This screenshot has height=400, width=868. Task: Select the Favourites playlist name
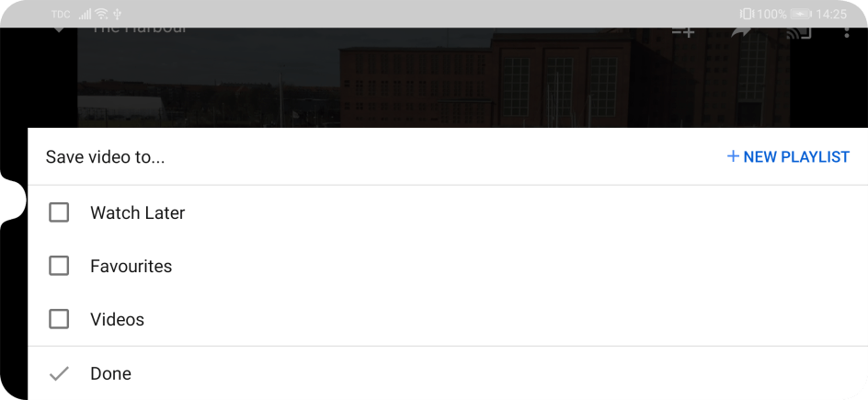coord(131,266)
